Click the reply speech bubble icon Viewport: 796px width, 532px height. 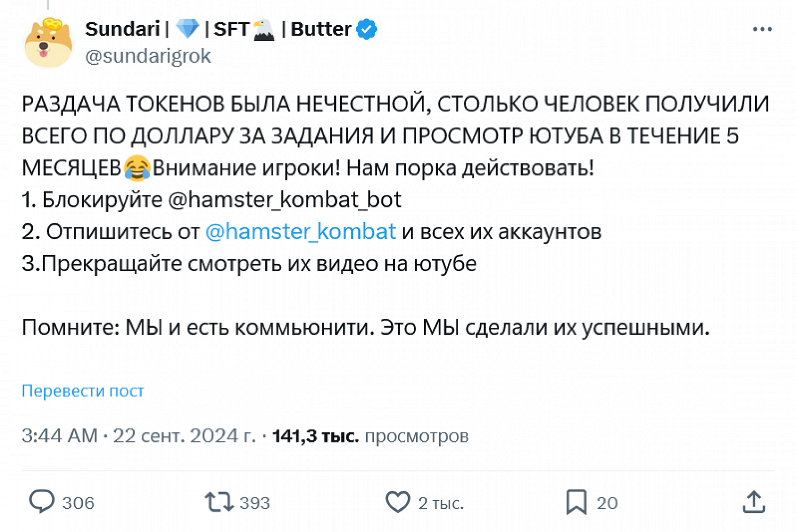(41, 502)
